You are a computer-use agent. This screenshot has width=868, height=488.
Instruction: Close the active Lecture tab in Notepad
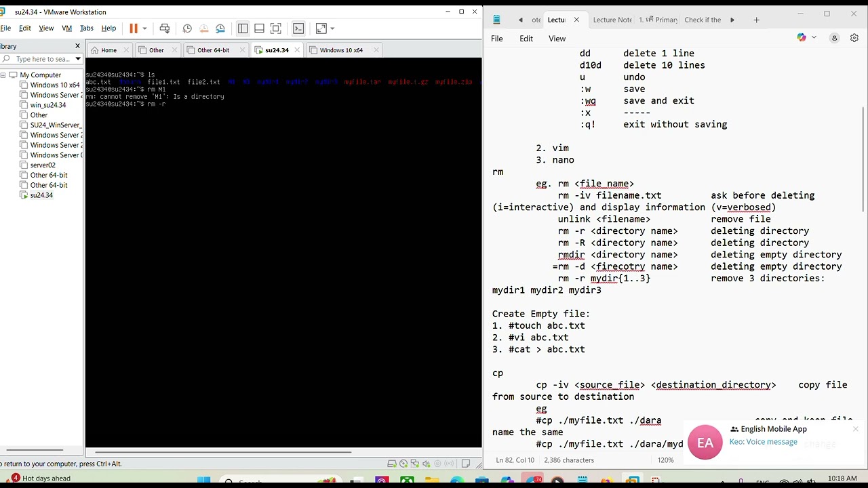coord(576,20)
